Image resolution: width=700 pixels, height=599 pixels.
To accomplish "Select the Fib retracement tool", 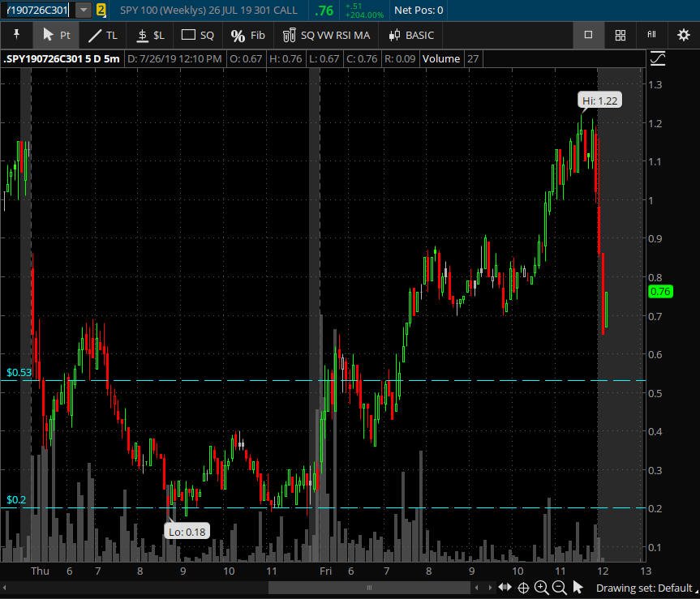I will [x=247, y=35].
